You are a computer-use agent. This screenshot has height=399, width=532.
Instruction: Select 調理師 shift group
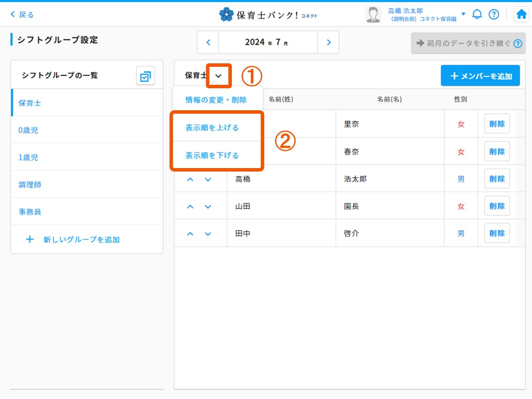coord(30,185)
